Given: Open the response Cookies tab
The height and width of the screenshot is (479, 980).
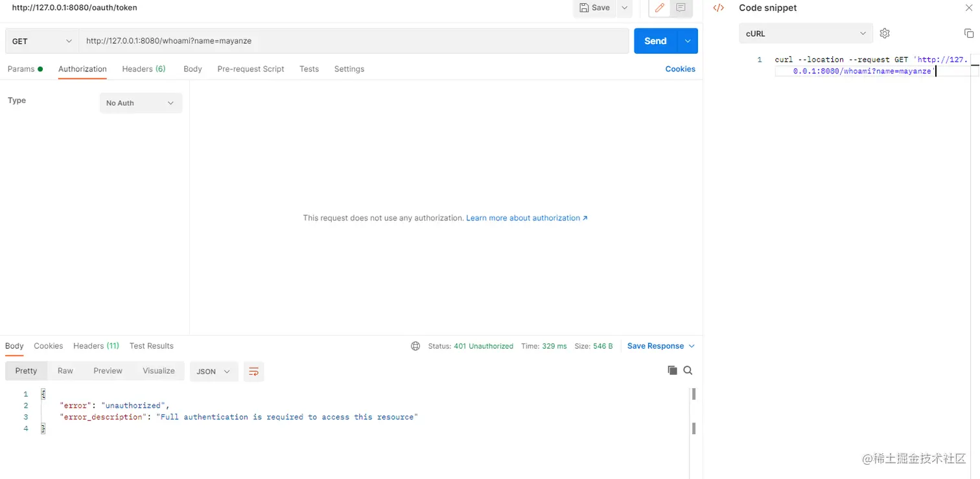Looking at the screenshot, I should pyautogui.click(x=49, y=346).
